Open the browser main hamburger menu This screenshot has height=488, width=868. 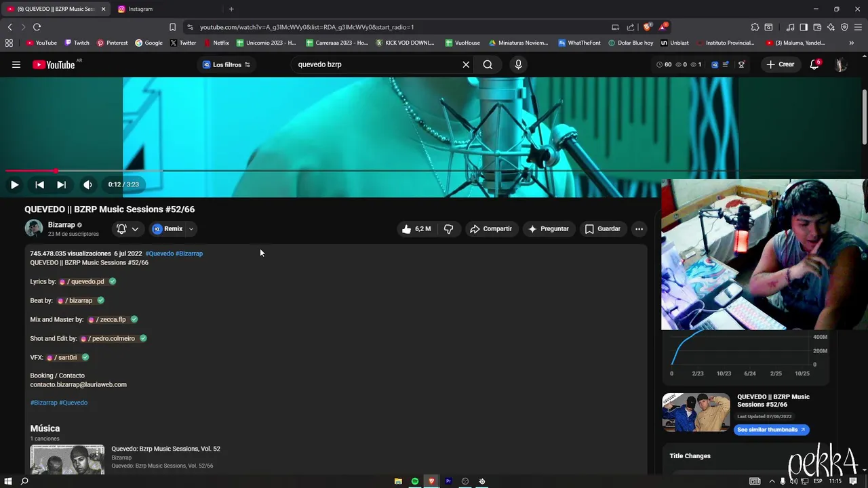pos(859,27)
